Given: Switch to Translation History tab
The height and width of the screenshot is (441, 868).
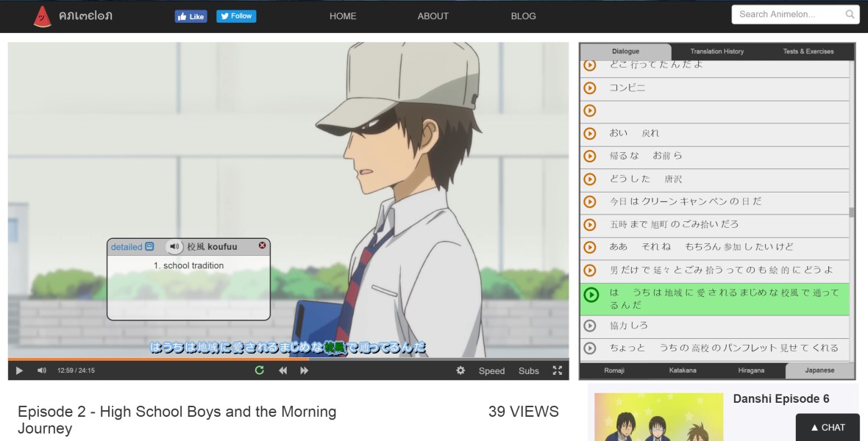Looking at the screenshot, I should (x=717, y=51).
